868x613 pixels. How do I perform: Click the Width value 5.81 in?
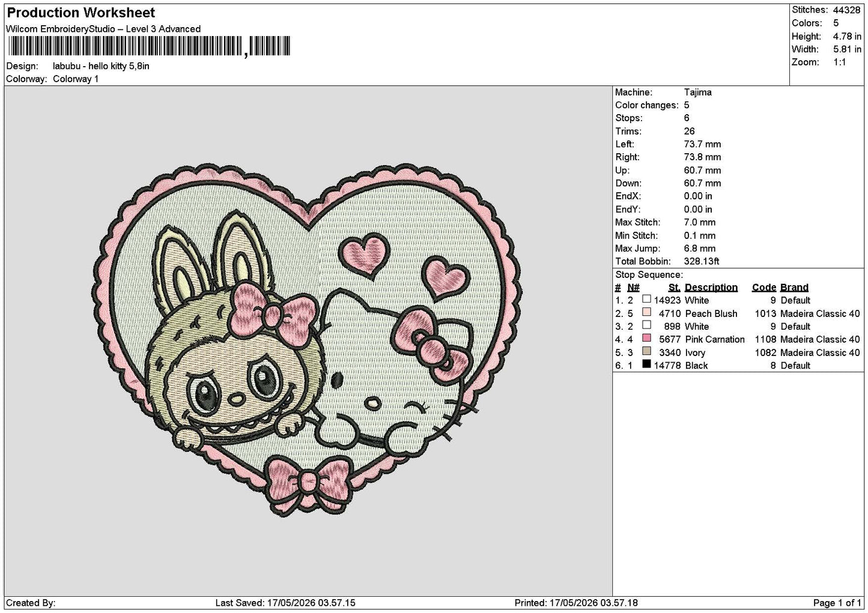[847, 49]
